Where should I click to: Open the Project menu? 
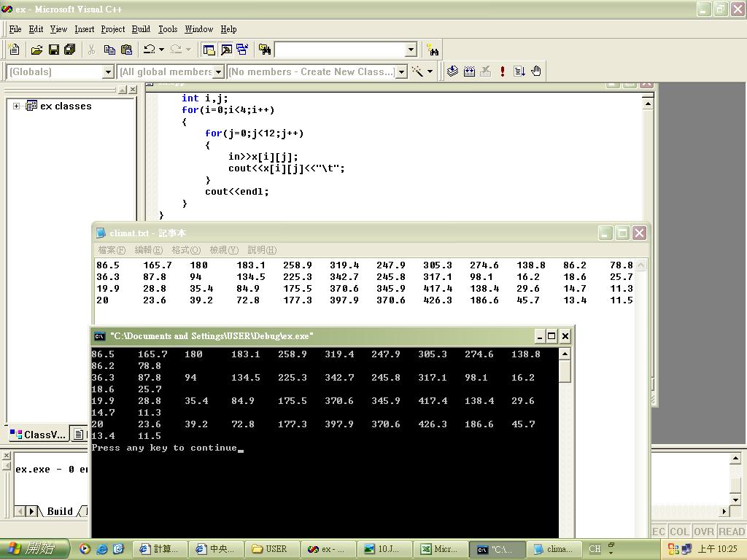[112, 29]
